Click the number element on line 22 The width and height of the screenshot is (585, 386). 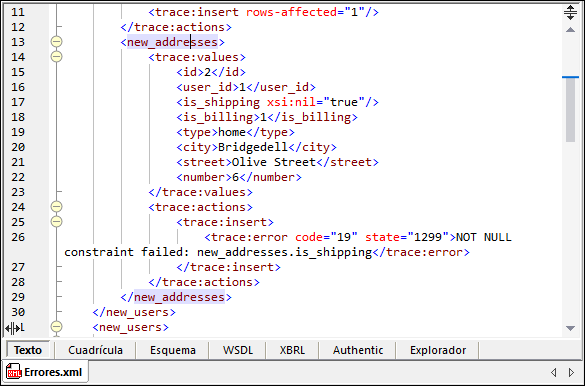[x=239, y=177]
